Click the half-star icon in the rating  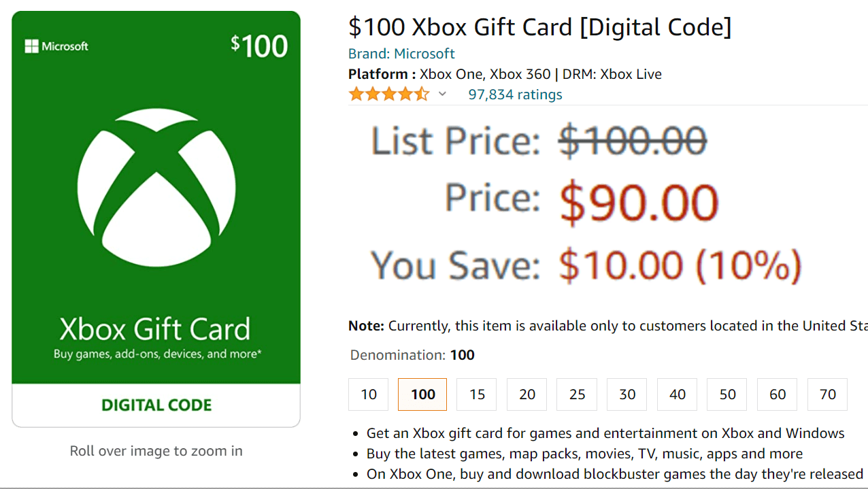[x=423, y=94]
